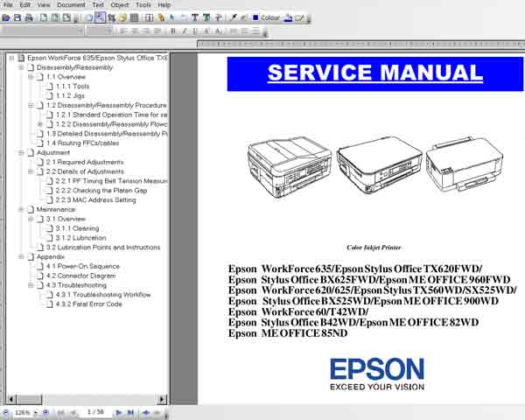Open the 2.2.3 MAC Address Setting bookmark

point(95,200)
